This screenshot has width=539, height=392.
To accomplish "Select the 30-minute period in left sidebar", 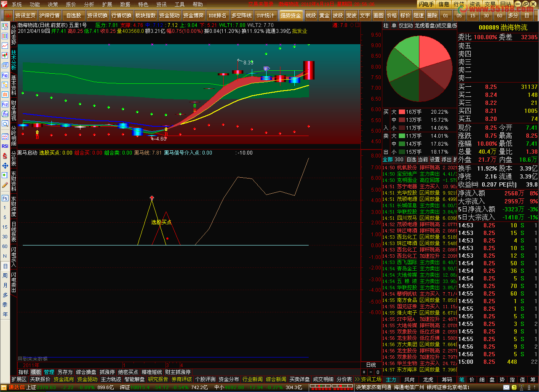I will [x=5, y=237].
